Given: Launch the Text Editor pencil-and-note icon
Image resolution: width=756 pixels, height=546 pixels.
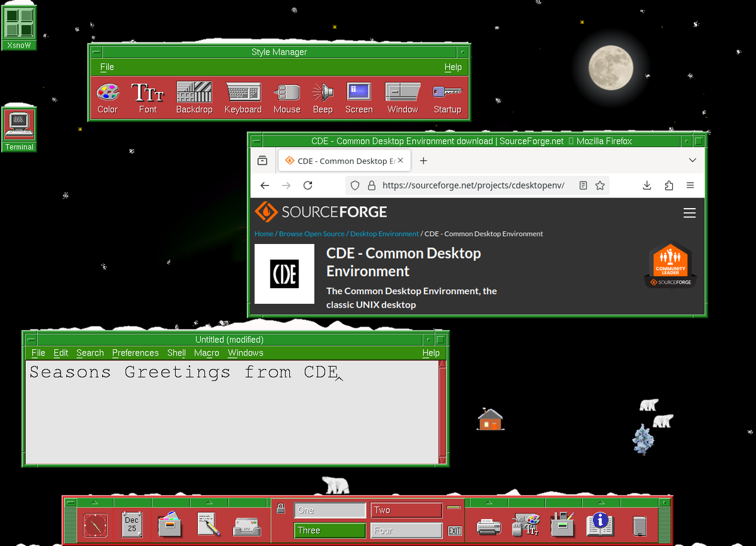Looking at the screenshot, I should tap(209, 525).
